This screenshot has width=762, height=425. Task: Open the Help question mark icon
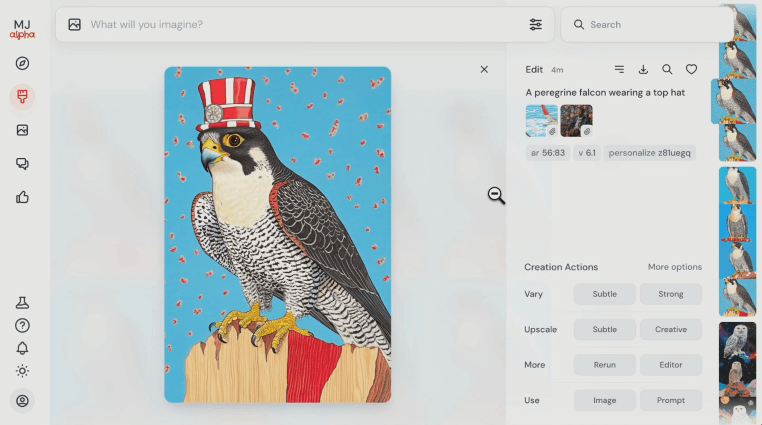[x=22, y=325]
